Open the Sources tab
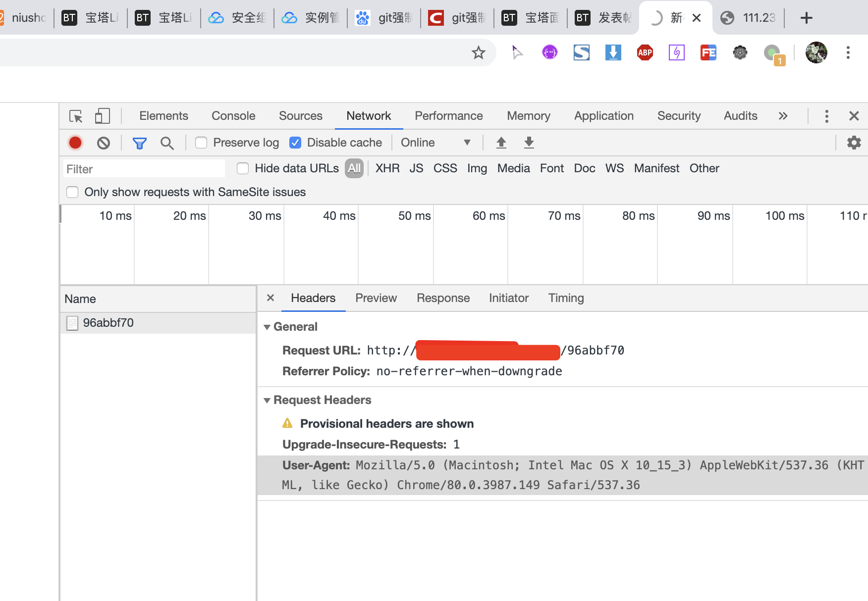 pos(301,116)
